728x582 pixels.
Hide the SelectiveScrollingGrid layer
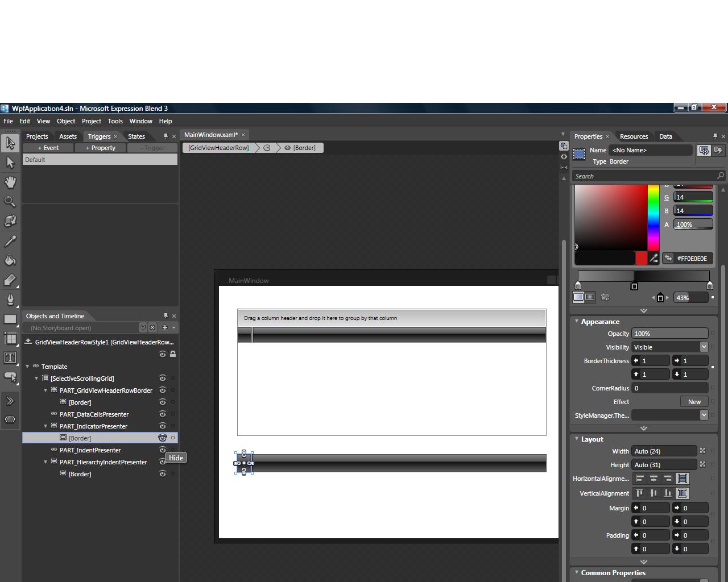pyautogui.click(x=163, y=379)
